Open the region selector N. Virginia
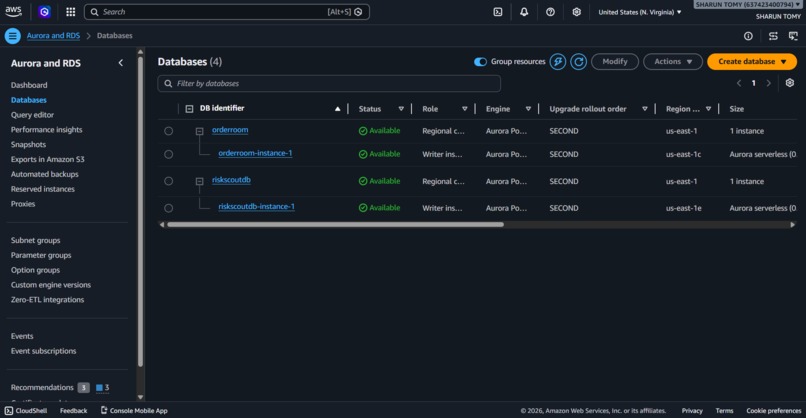Image resolution: width=806 pixels, height=418 pixels. tap(639, 12)
